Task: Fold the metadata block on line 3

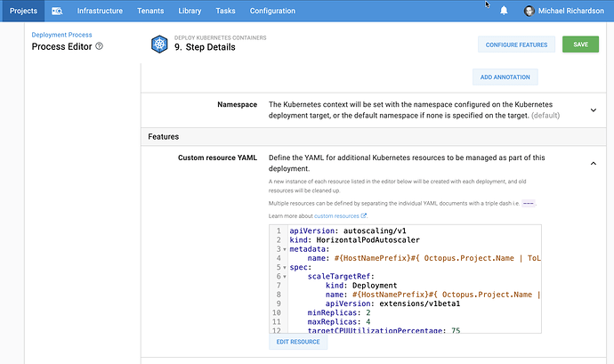Action: click(x=285, y=249)
